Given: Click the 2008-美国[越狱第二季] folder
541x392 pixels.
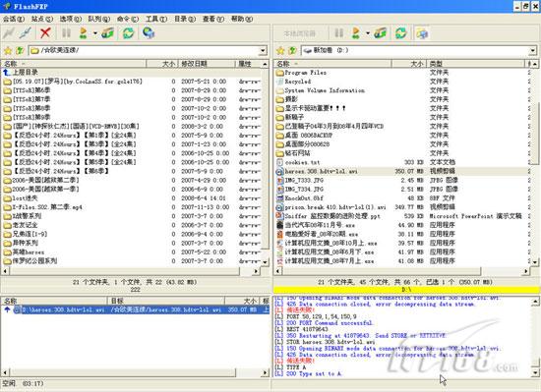Looking at the screenshot, I should click(x=41, y=180).
